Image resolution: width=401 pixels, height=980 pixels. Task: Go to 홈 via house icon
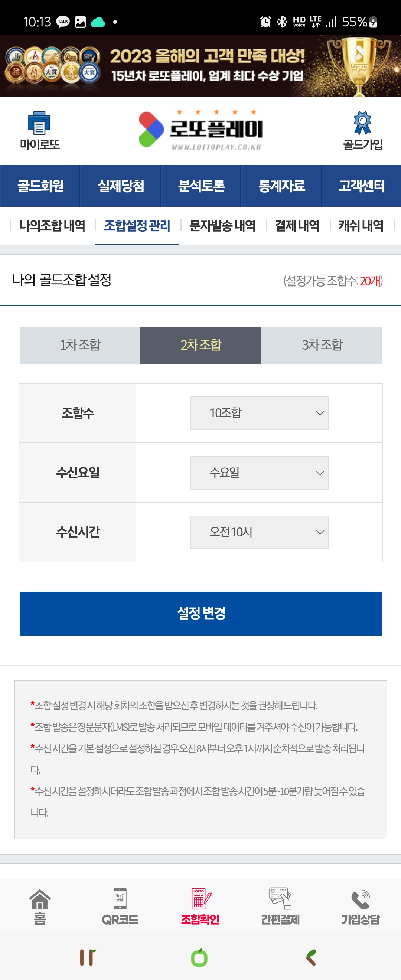click(x=40, y=900)
